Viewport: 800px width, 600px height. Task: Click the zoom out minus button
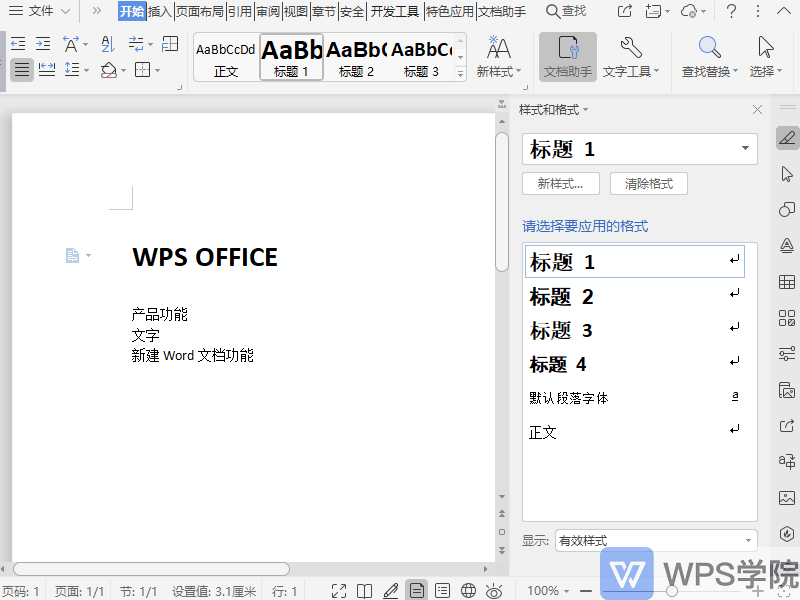[586, 591]
